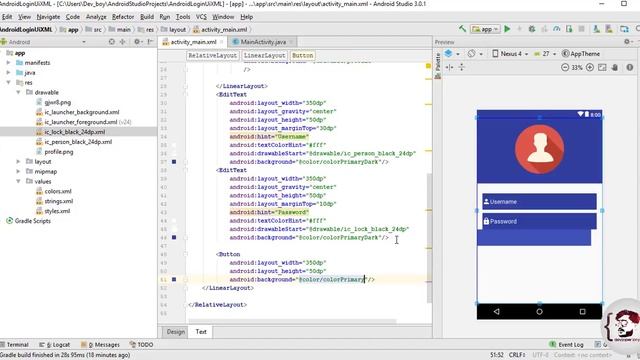Screen dimensions: 640x360
Task: Expand the manifests folder
Action: 9,62
